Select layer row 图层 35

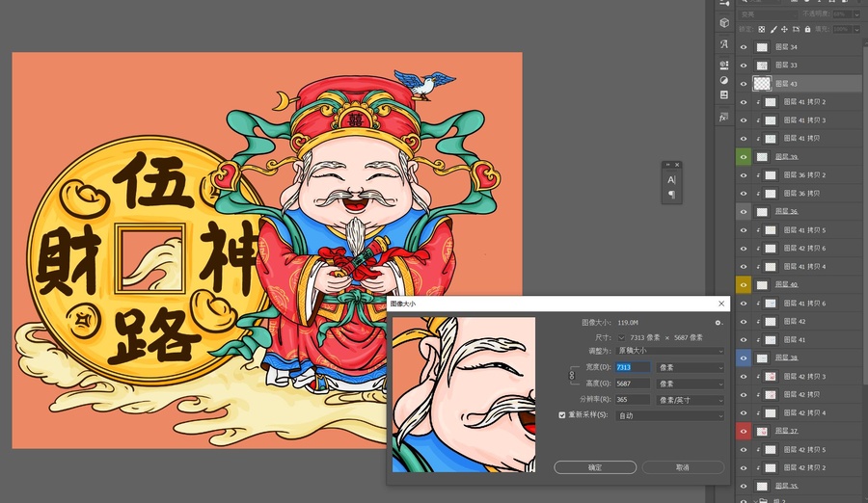pyautogui.click(x=799, y=487)
